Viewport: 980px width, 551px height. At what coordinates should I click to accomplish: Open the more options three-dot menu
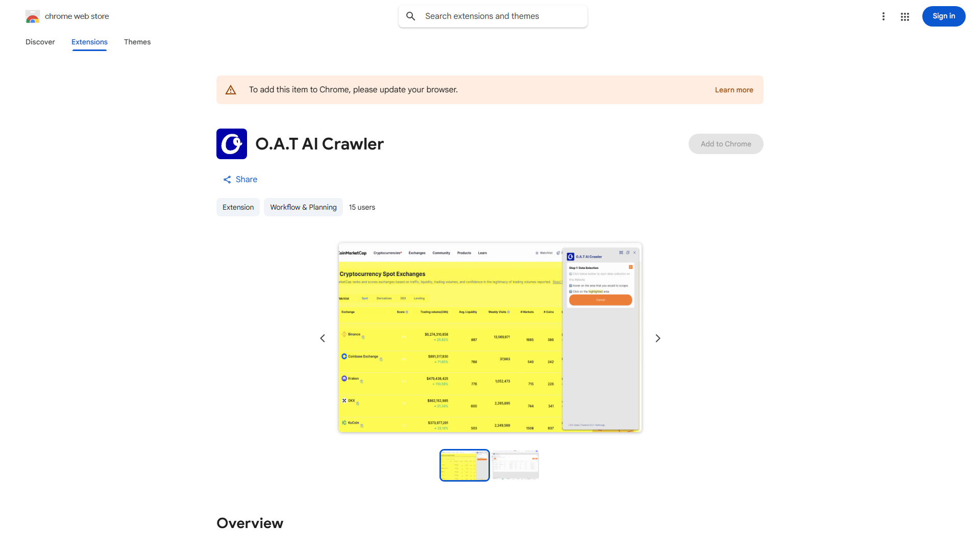[884, 16]
